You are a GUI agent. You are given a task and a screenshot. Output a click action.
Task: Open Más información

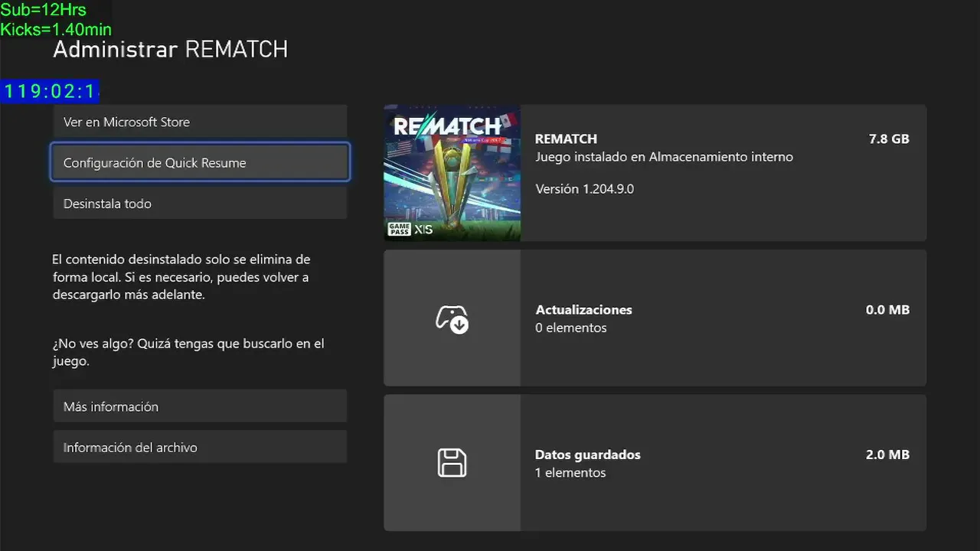(x=200, y=406)
